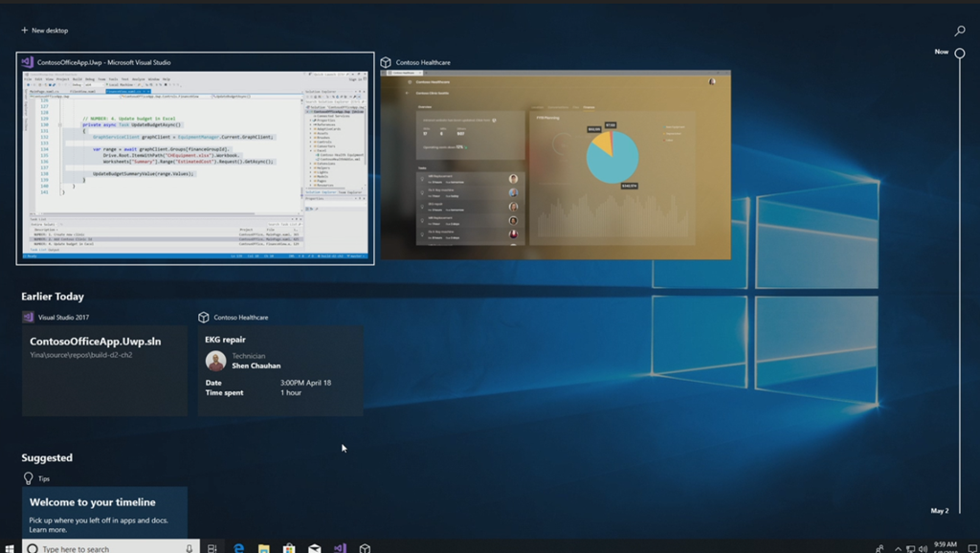Image resolution: width=980 pixels, height=553 pixels.
Task: Open File Explorer from the taskbar
Action: (x=264, y=548)
